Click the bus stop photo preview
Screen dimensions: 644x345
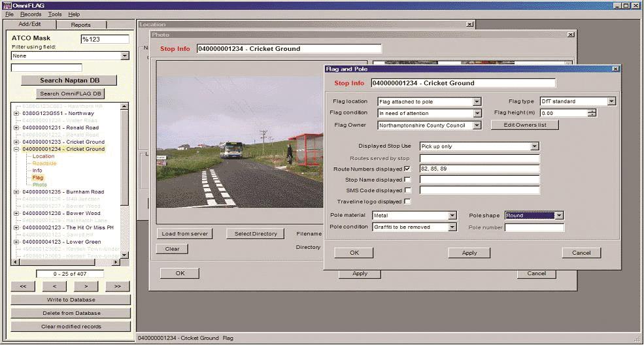[240, 142]
